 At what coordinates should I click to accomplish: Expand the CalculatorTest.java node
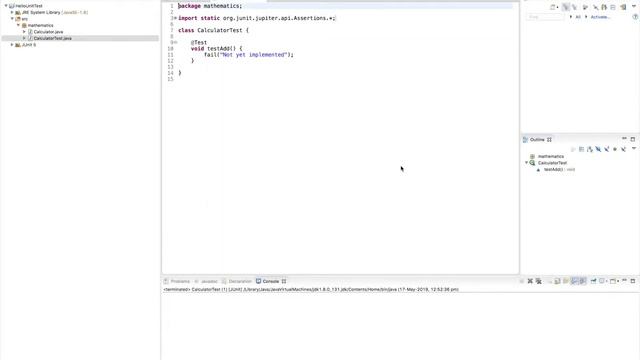tap(24, 38)
